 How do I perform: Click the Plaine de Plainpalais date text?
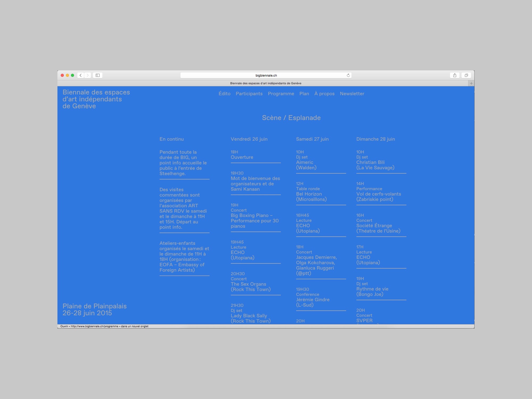pos(94,309)
